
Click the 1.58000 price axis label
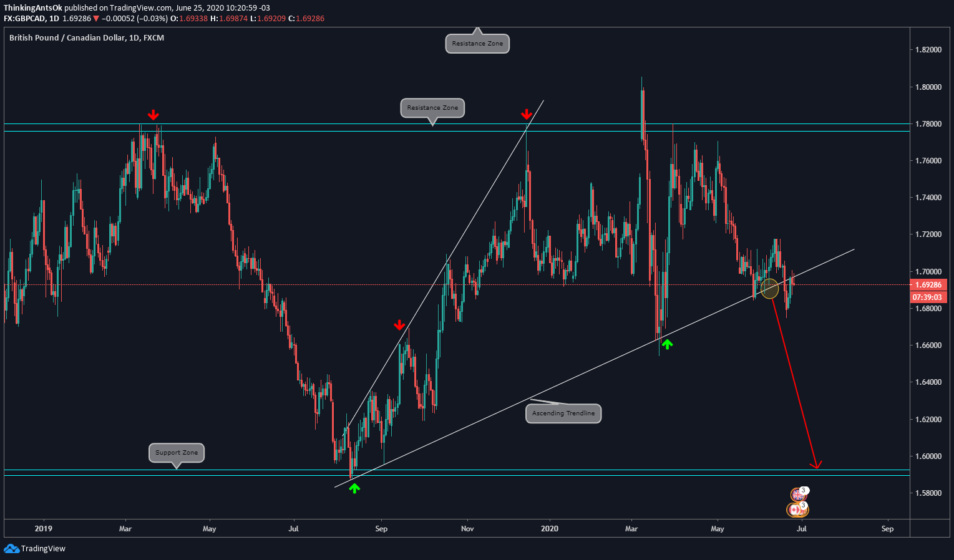click(x=928, y=493)
